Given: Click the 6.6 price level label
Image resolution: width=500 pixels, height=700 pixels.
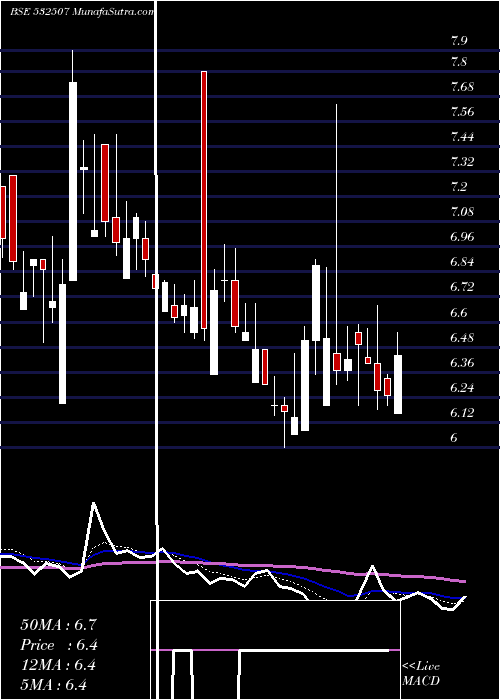Looking at the screenshot, I should (459, 312).
